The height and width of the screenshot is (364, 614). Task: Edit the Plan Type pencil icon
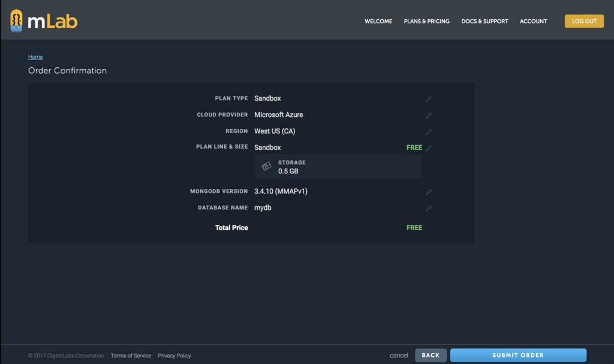(x=428, y=99)
